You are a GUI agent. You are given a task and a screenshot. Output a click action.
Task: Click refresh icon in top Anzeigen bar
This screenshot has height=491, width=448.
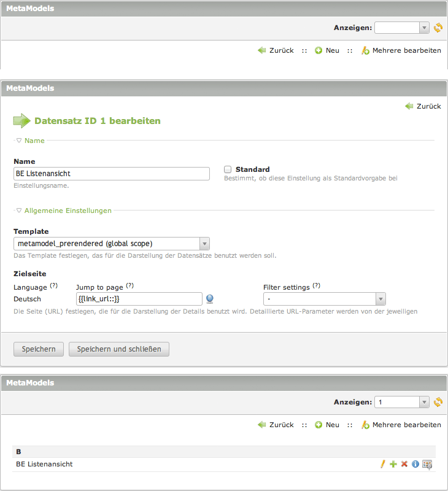[x=438, y=28]
